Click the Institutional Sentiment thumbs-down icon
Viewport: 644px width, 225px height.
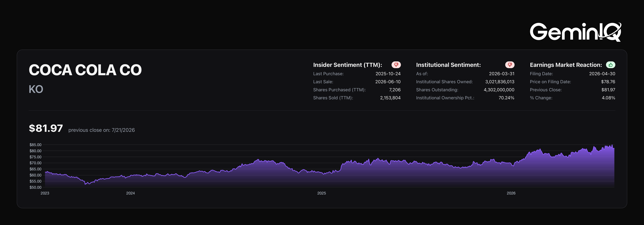(510, 65)
